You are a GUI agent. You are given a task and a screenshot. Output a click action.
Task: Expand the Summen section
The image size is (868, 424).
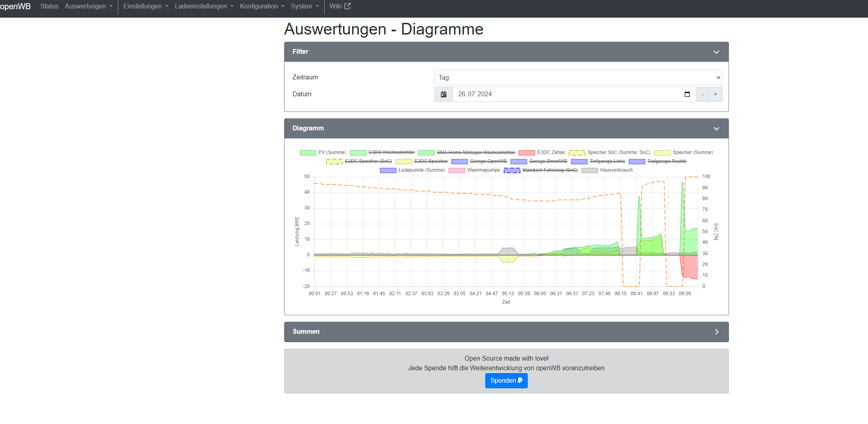click(x=716, y=332)
